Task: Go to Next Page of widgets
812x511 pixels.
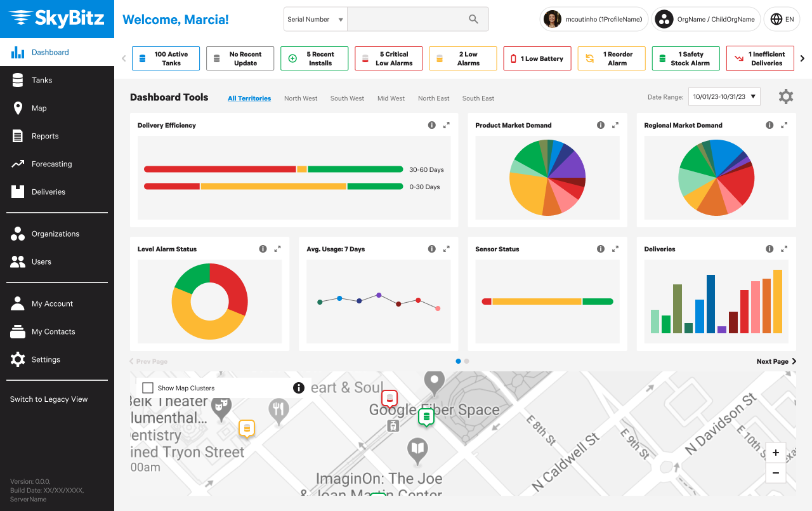Action: (x=776, y=361)
